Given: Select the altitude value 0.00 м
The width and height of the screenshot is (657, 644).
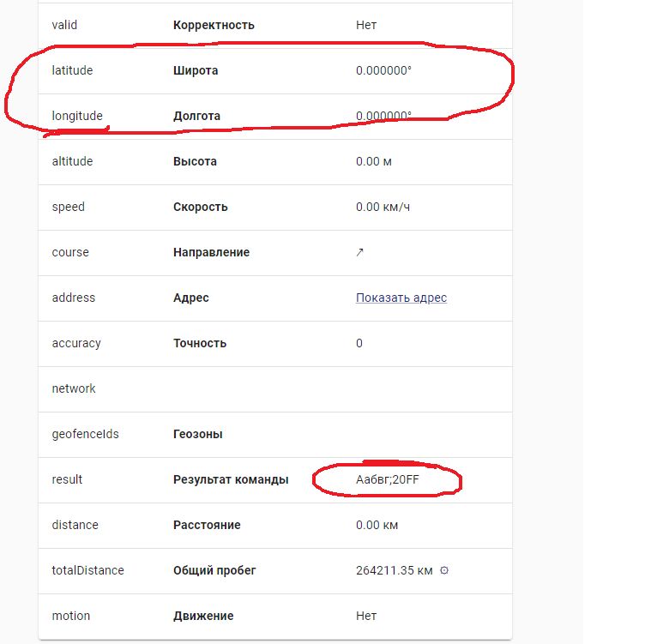Looking at the screenshot, I should coord(374,161).
